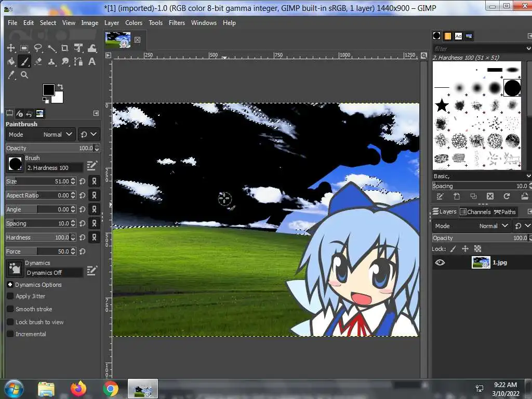Swap foreground and background colors

tap(60, 87)
